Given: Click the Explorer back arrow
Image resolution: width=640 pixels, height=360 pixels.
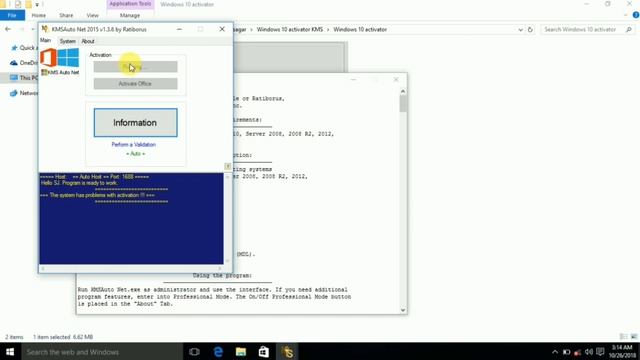Looking at the screenshot, I should click(8, 29).
